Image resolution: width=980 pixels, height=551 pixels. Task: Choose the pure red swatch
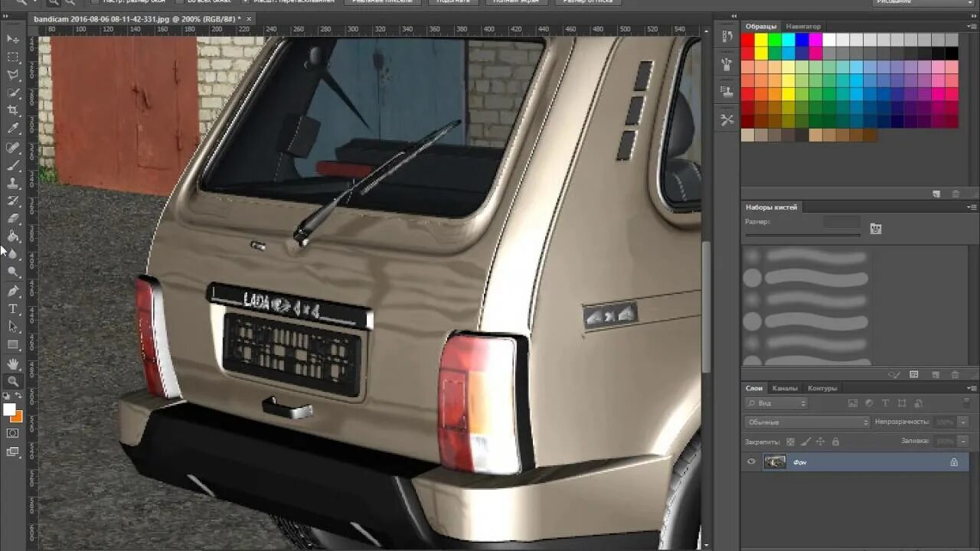tap(747, 40)
